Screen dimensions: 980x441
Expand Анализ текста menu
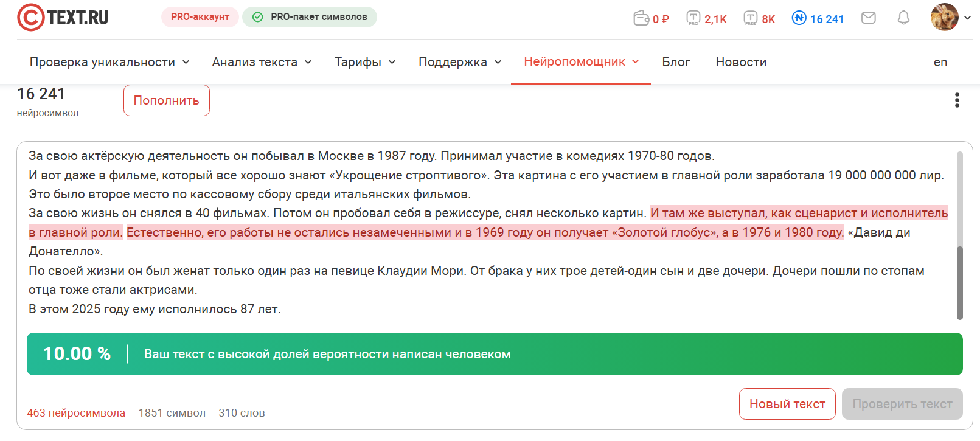(262, 62)
